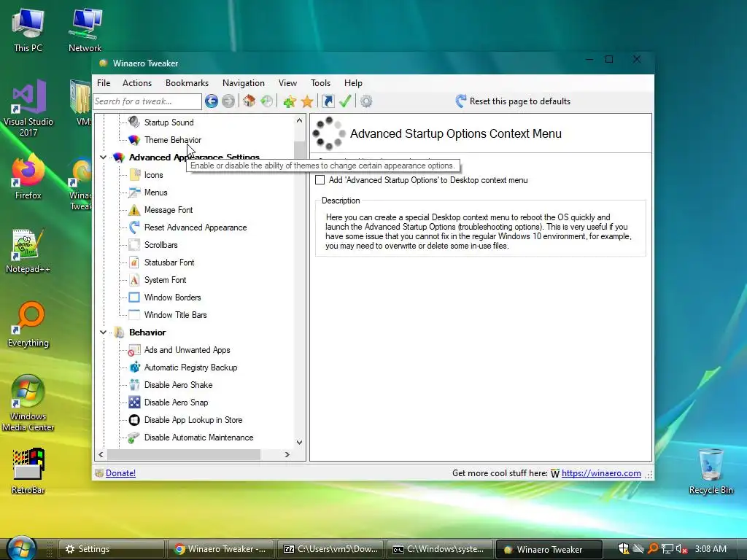Switch to Chrome Winaero Tweaker taskbar button

(220, 549)
